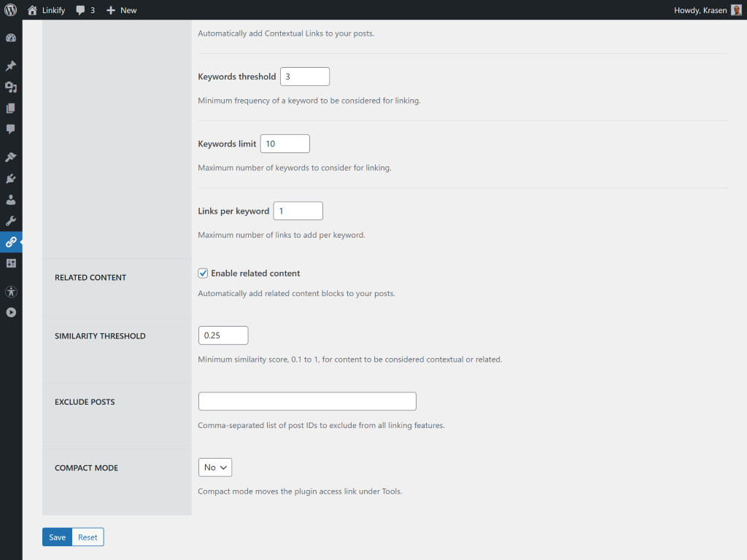Save the plugin settings
This screenshot has height=560, width=747.
57,537
